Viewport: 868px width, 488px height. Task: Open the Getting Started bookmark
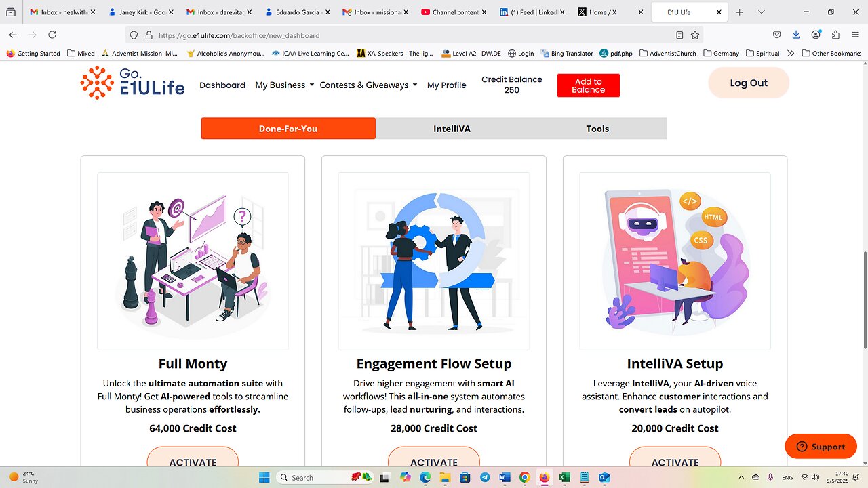click(33, 53)
